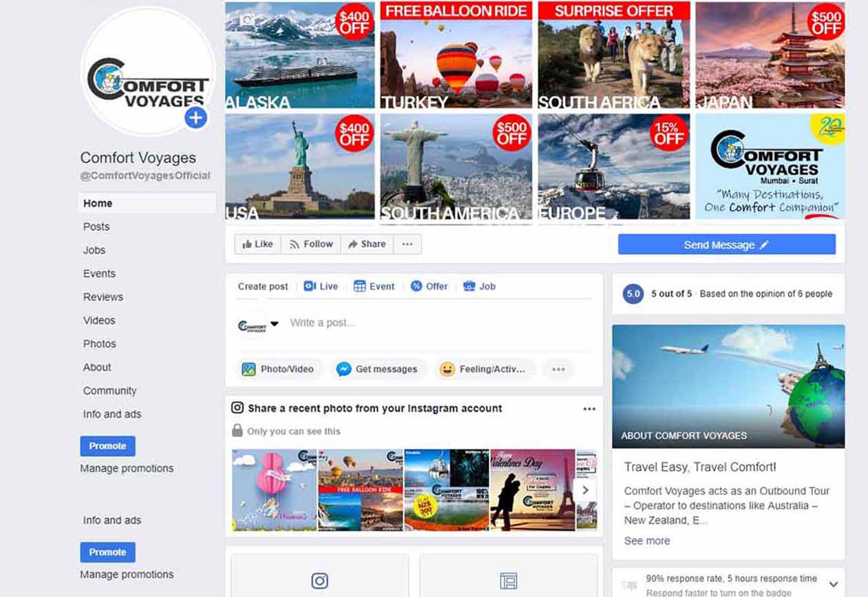This screenshot has width=868, height=597.
Task: Open the About section
Action: point(97,367)
